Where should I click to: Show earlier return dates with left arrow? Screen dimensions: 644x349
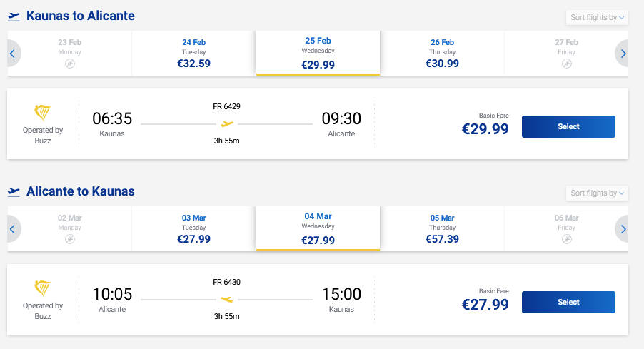12,229
